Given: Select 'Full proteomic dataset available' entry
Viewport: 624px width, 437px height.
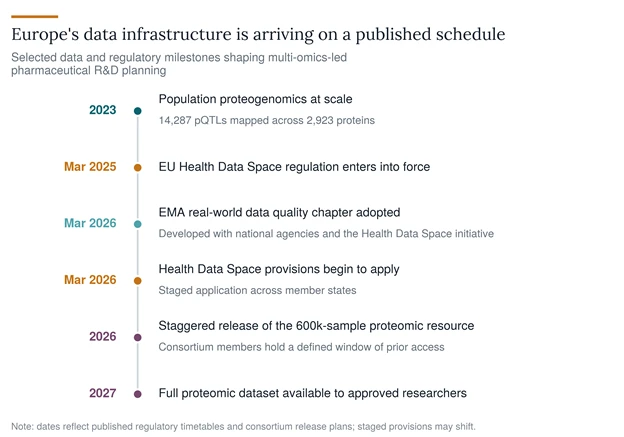Looking at the screenshot, I should click(x=313, y=393).
